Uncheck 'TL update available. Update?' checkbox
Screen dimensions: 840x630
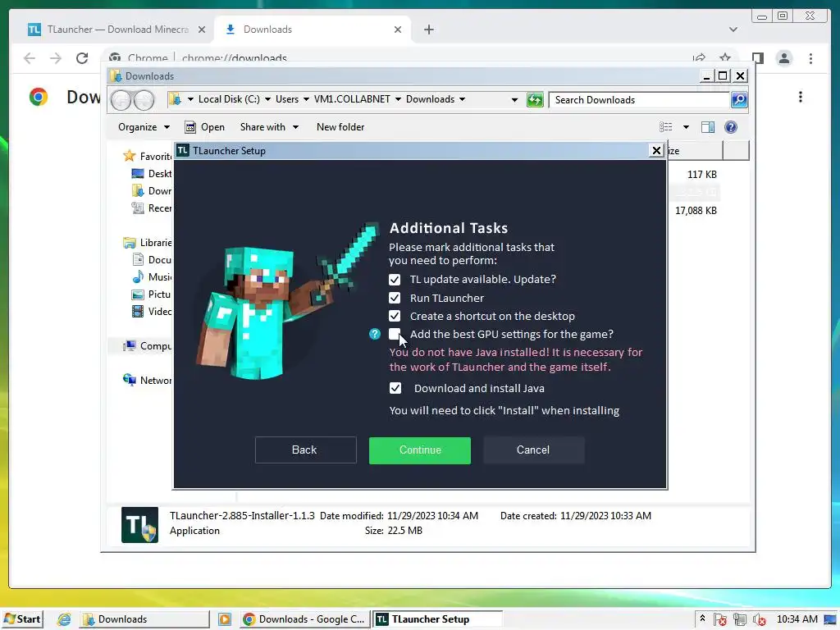pos(395,280)
